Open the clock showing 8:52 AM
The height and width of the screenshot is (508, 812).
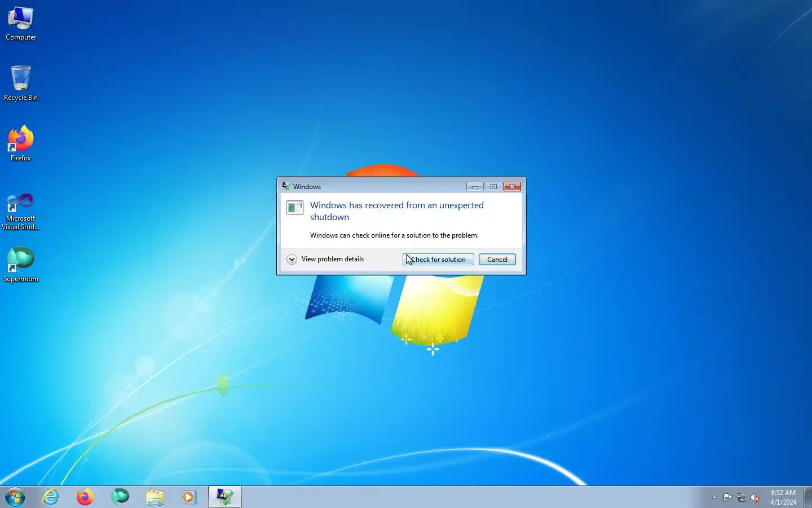tap(783, 497)
